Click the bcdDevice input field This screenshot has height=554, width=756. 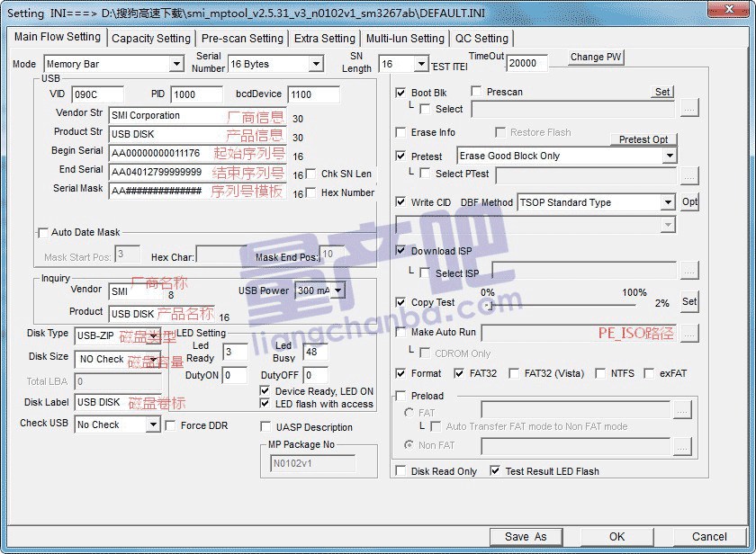[314, 94]
